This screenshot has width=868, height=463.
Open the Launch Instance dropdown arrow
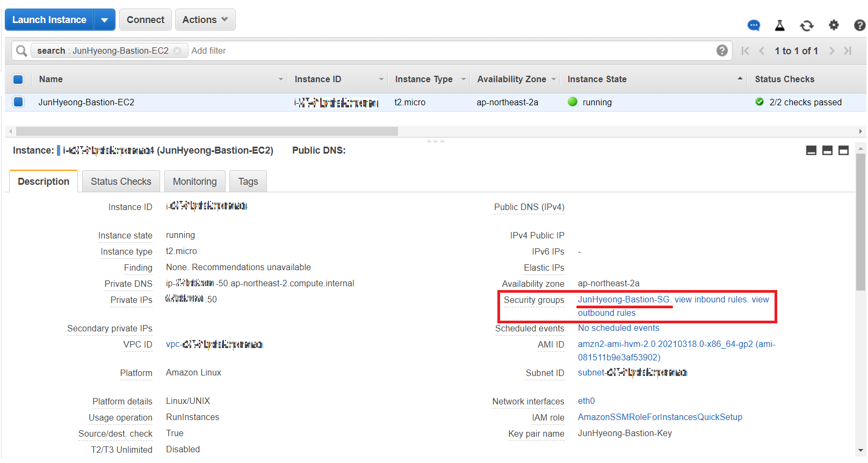pyautogui.click(x=105, y=20)
